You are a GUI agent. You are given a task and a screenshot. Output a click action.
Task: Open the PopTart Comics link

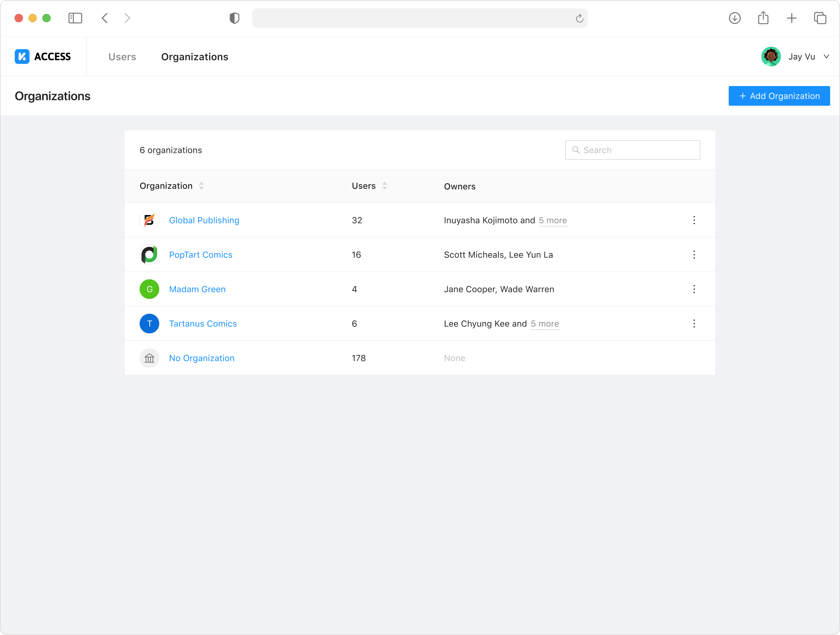(x=200, y=255)
